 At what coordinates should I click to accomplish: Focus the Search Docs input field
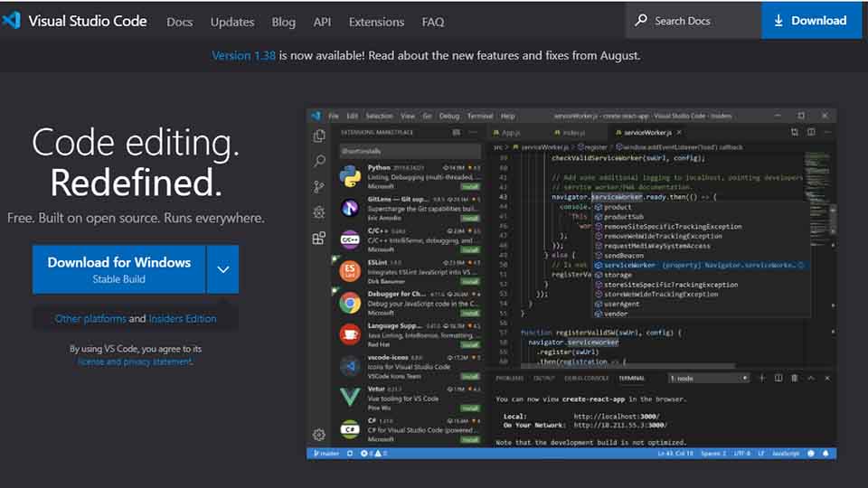pyautogui.click(x=694, y=21)
